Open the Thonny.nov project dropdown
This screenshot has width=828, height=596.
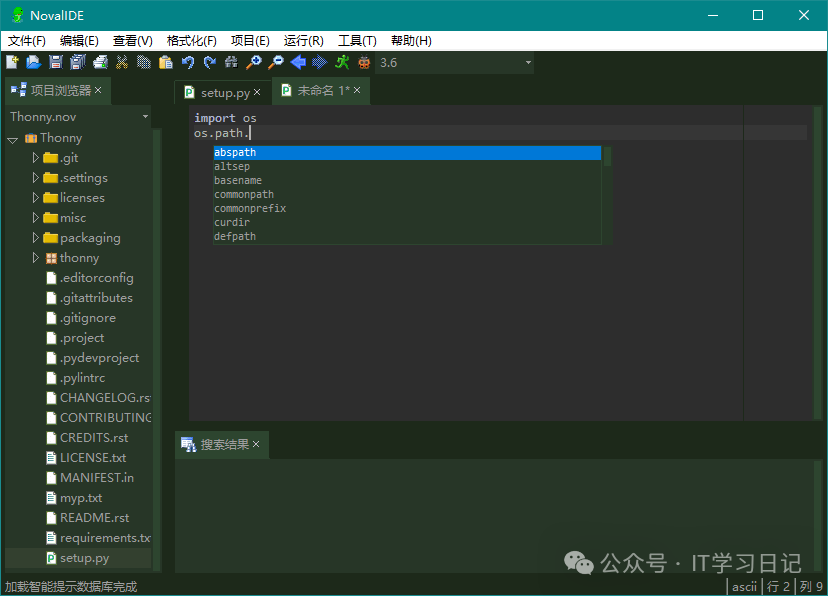pyautogui.click(x=145, y=117)
